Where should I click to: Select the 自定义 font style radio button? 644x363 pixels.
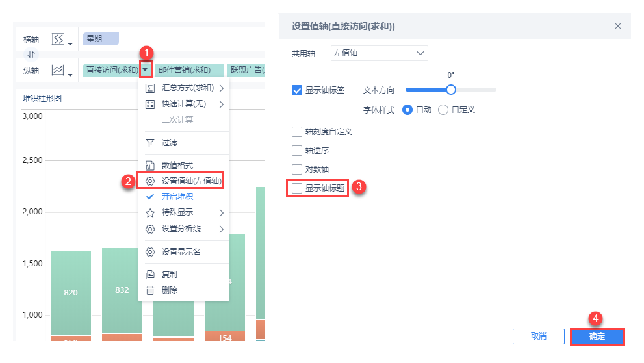444,110
